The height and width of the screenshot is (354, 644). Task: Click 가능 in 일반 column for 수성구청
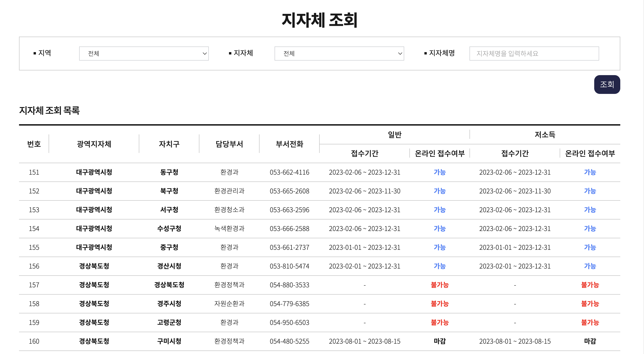pyautogui.click(x=439, y=228)
